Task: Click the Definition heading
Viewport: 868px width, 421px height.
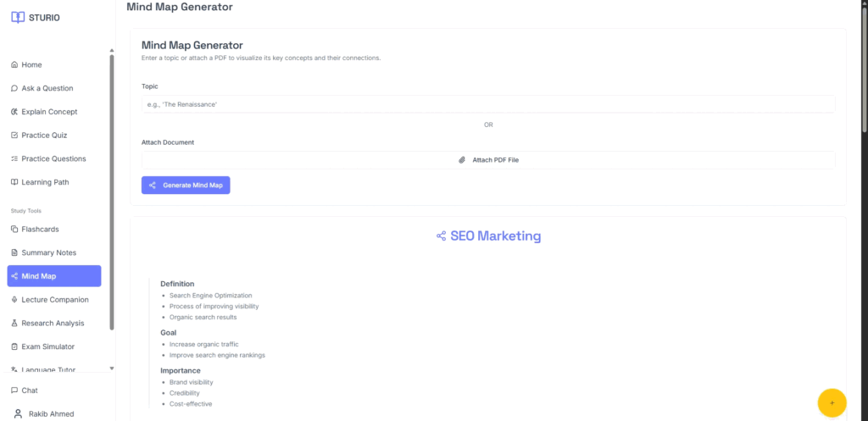Action: (x=177, y=284)
